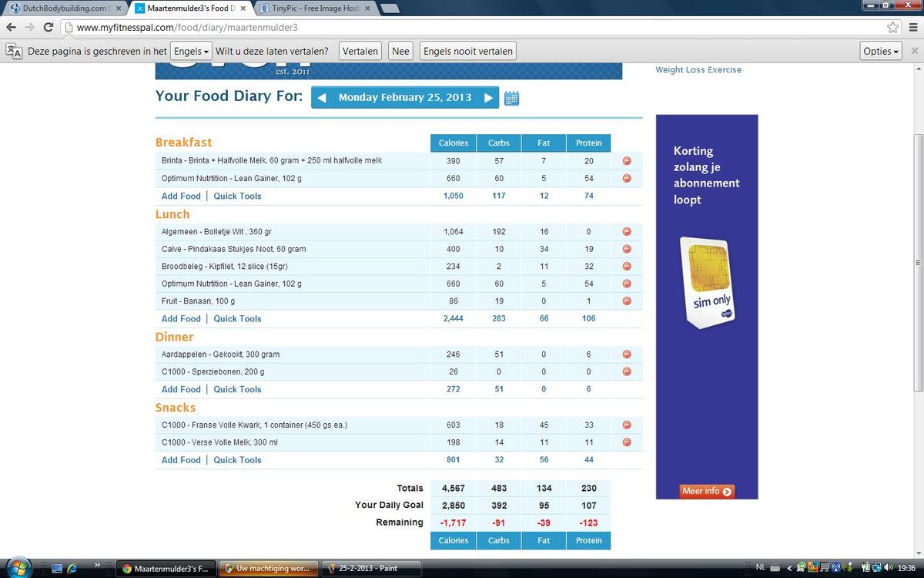The height and width of the screenshot is (578, 924).
Task: Switch to the TinyPic browser tab
Action: click(x=314, y=8)
